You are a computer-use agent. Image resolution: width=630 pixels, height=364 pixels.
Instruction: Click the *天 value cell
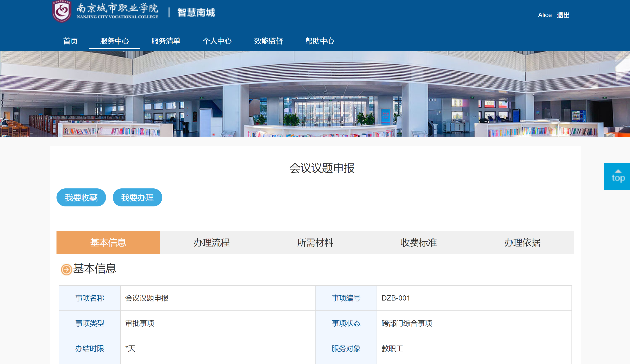(x=218, y=348)
